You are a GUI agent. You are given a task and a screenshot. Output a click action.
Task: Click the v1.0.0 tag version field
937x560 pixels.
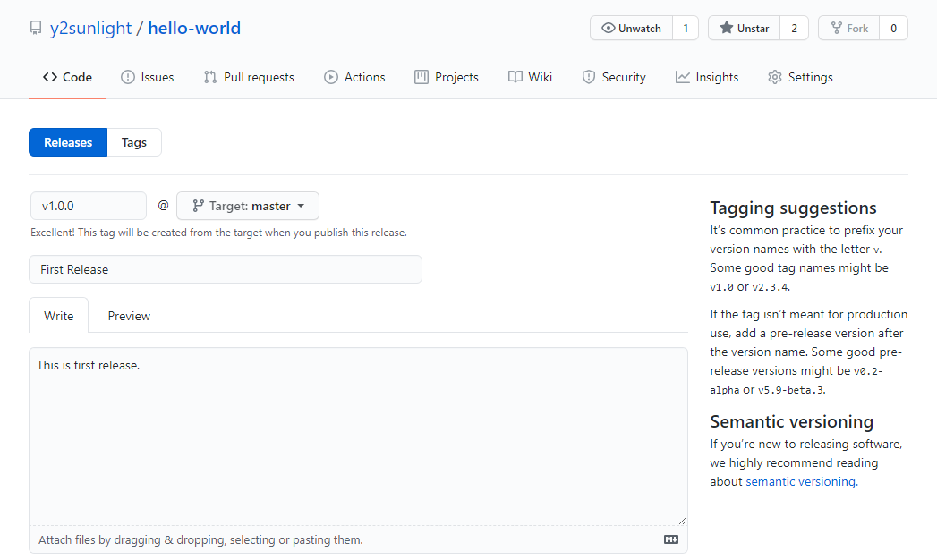pos(88,206)
